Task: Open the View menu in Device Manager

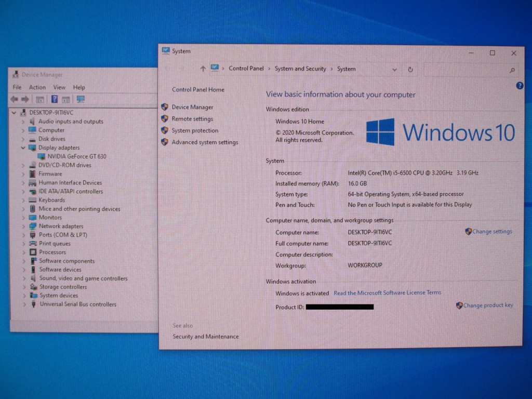Action: 59,87
